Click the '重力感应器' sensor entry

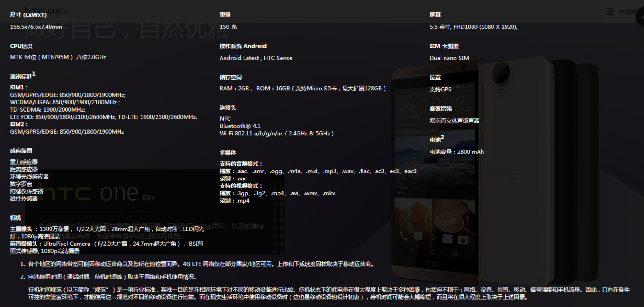click(24, 162)
